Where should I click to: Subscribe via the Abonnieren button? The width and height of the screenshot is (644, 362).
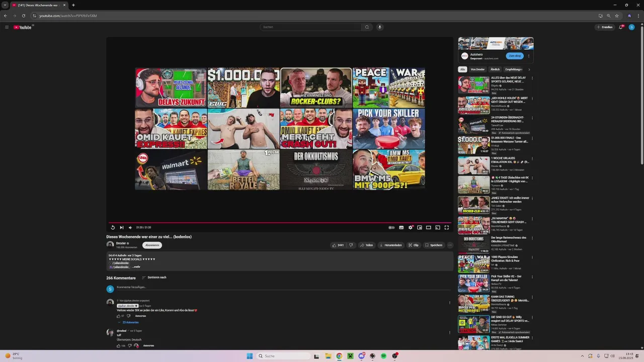pos(152,245)
